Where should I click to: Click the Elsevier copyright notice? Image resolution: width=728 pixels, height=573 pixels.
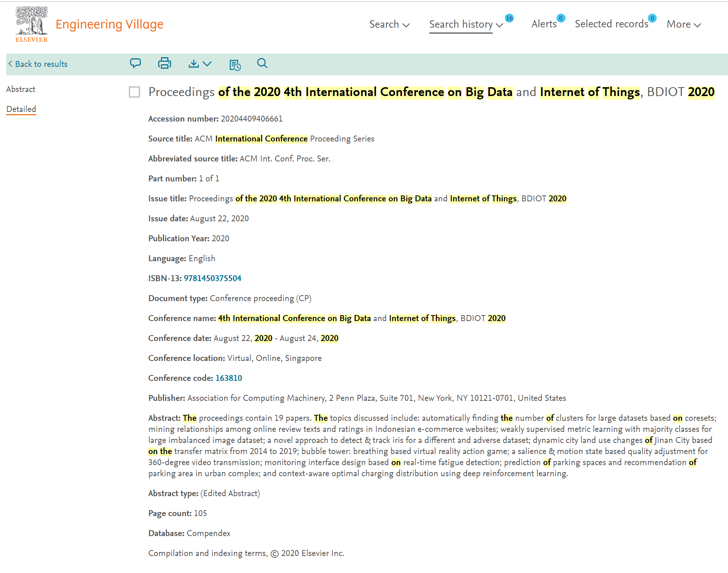(x=246, y=553)
